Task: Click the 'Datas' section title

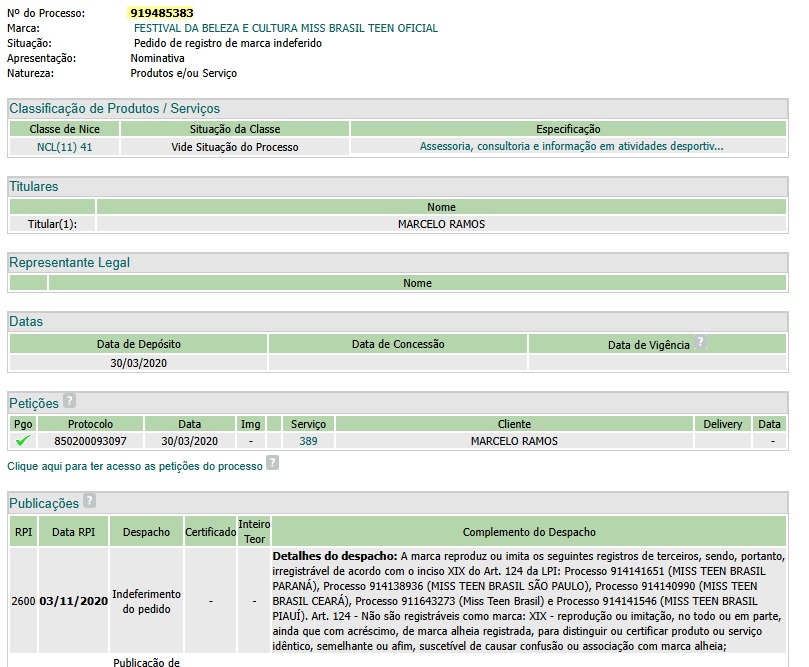Action: [26, 321]
